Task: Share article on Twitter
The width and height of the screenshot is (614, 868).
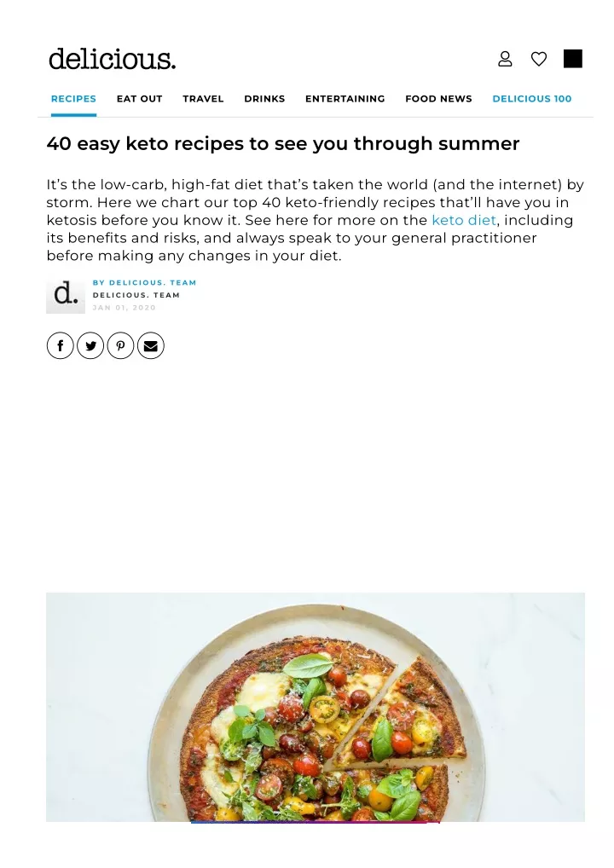Action: point(90,346)
